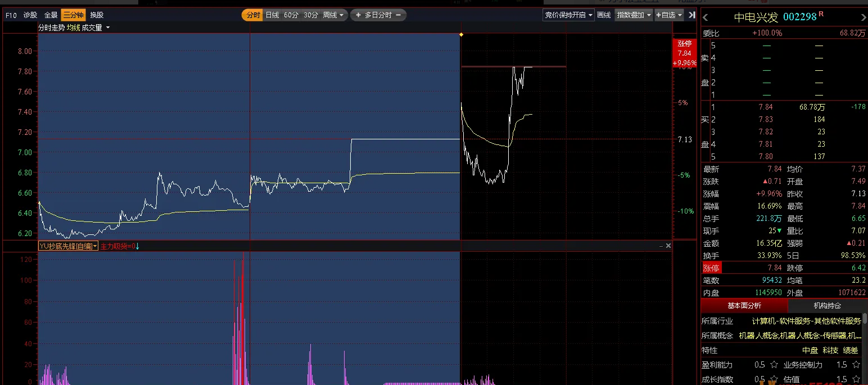This screenshot has height=385, width=868.
Task: Close the YU抄底先锋 indicator panel
Action: pyautogui.click(x=668, y=246)
